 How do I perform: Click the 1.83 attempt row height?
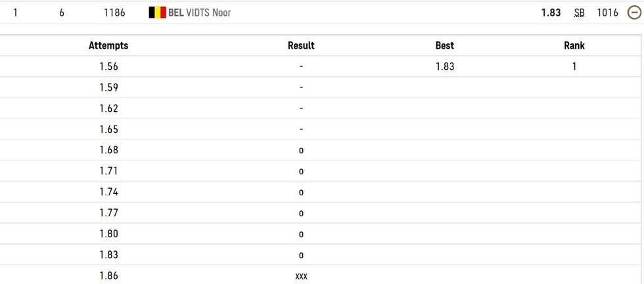(109, 255)
